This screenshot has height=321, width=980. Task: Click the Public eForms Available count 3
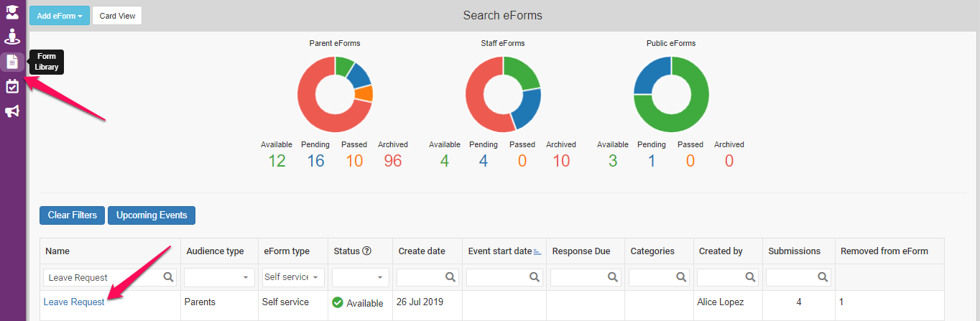pyautogui.click(x=613, y=161)
